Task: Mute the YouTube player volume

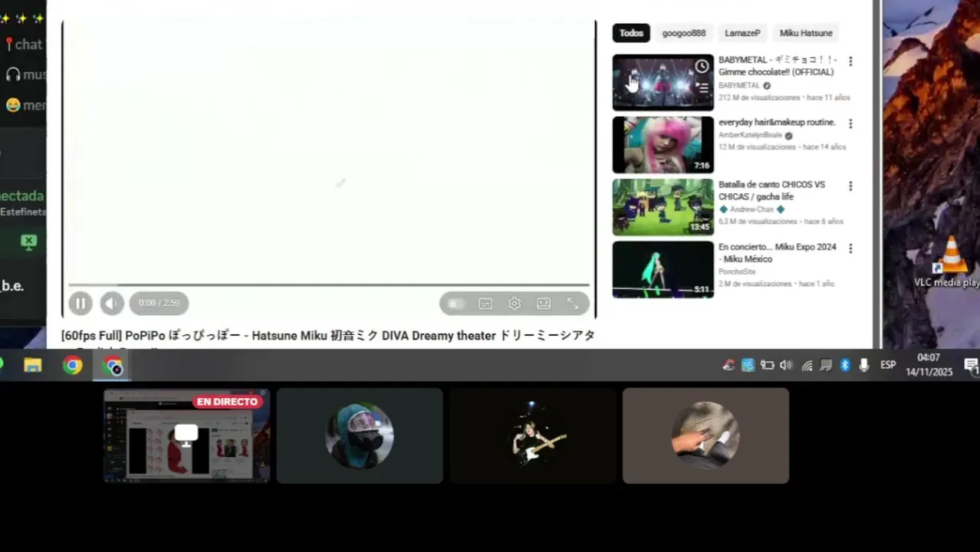Action: click(112, 304)
